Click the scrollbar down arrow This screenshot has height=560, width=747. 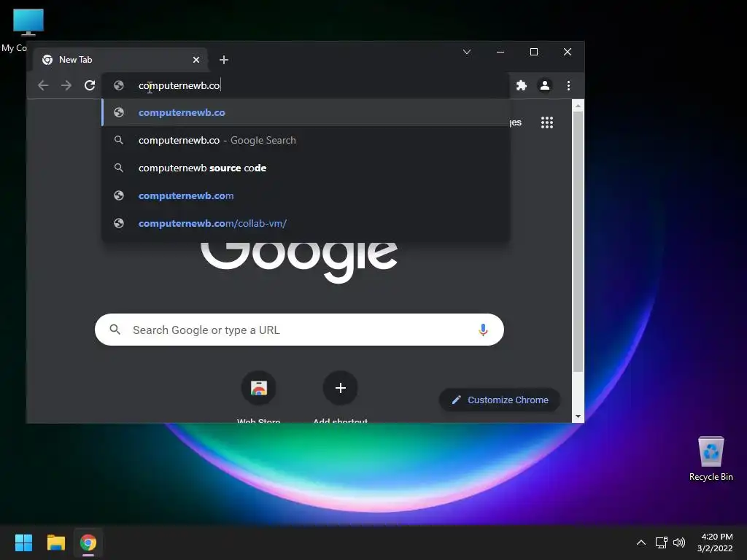tap(578, 416)
